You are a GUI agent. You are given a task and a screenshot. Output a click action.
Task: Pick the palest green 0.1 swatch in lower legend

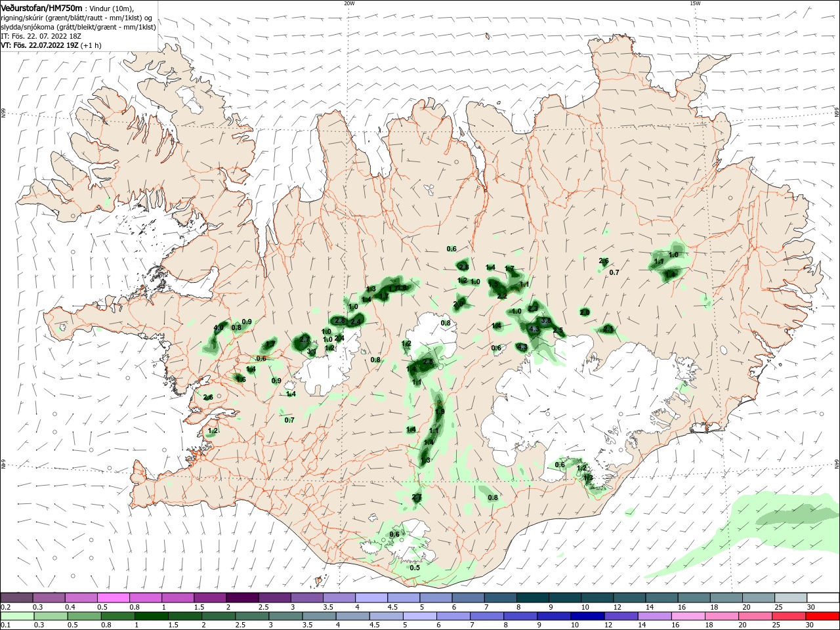pyautogui.click(x=16, y=616)
